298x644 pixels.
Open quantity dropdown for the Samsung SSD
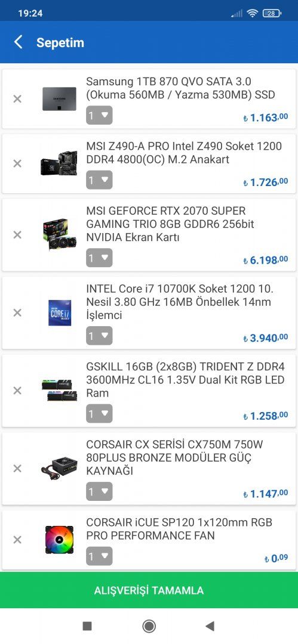point(99,116)
